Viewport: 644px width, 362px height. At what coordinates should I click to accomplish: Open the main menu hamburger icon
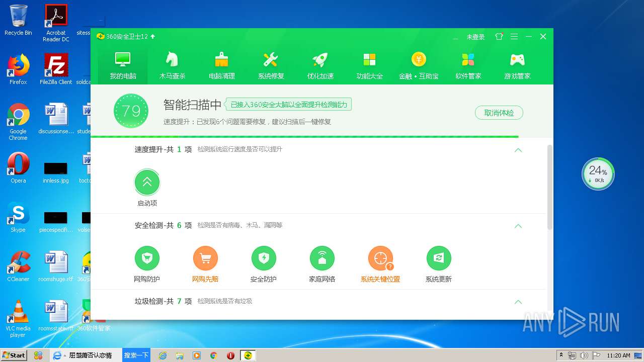click(514, 37)
